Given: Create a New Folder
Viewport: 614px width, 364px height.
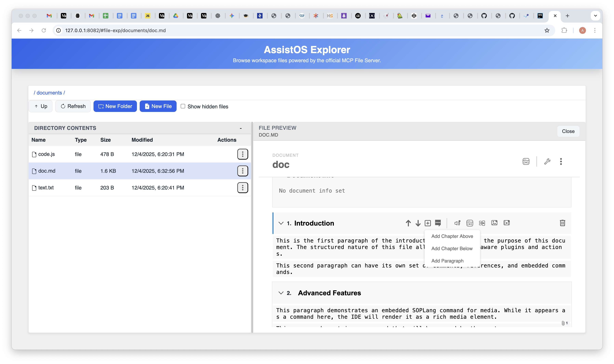Looking at the screenshot, I should (x=115, y=106).
